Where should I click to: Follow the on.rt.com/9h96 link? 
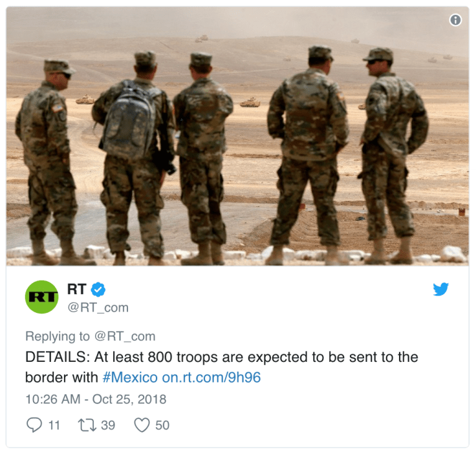point(211,377)
